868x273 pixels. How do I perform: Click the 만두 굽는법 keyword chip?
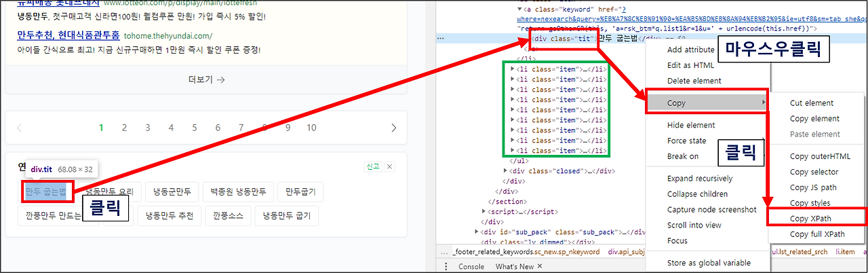click(45, 192)
